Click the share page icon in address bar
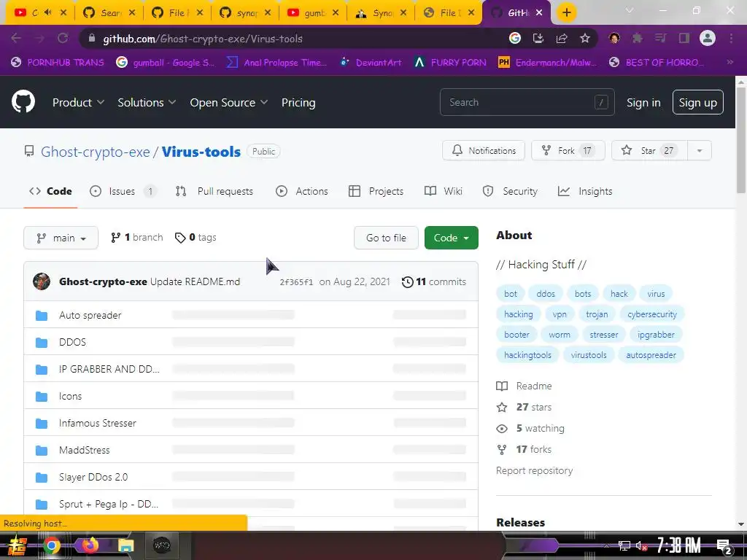The width and height of the screenshot is (747, 560). [x=562, y=39]
